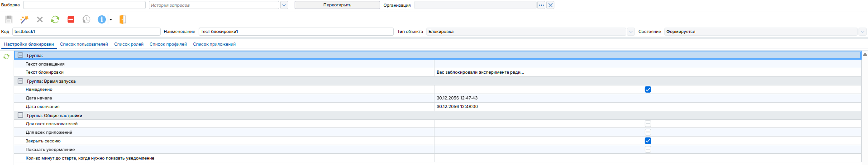Open the Тип объекта dropdown
868x165 pixels.
631,32
